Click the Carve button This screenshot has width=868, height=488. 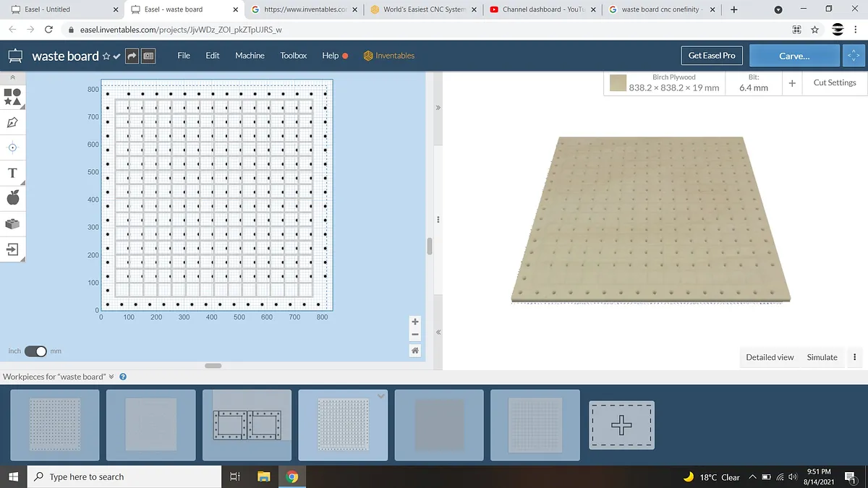(x=794, y=56)
